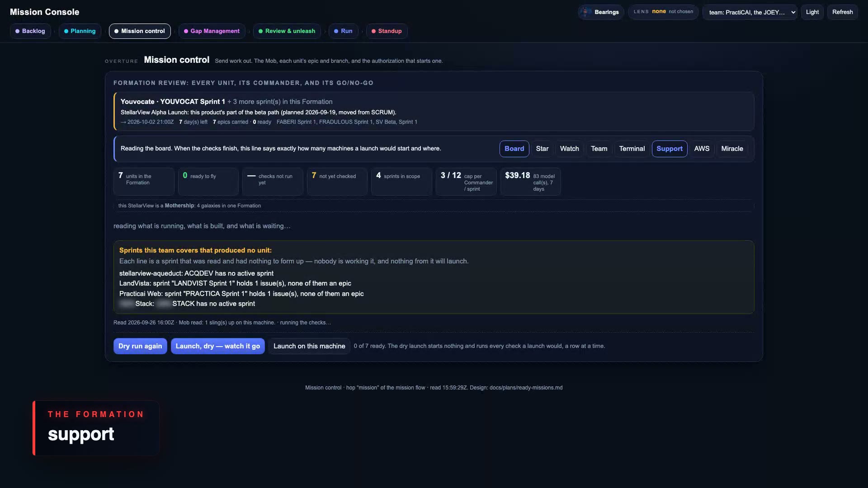
Task: Click the Practicai Web PRACTICA Sprint 1 line
Action: 241,294
